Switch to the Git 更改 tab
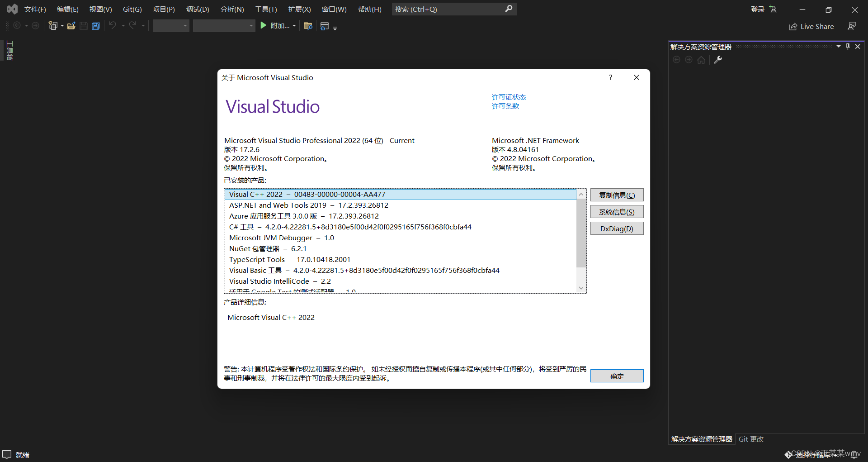 coord(750,438)
